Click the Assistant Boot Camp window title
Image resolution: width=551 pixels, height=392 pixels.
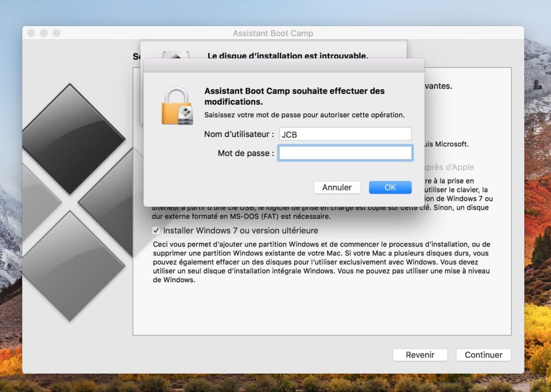click(273, 33)
